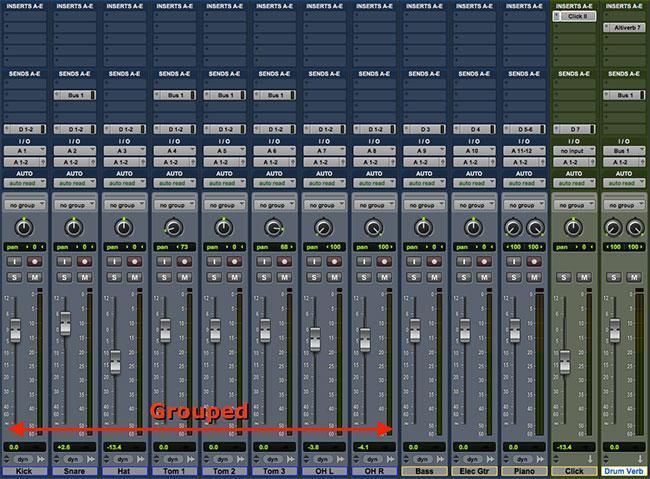Click the pan knob on Tom 1

[173, 227]
